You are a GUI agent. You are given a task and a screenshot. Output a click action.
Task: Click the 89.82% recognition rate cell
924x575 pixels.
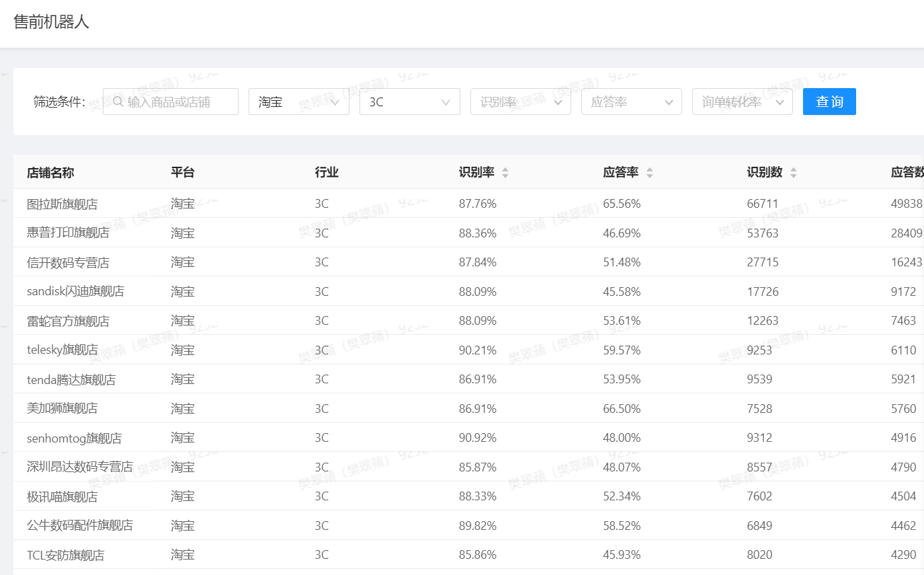[x=478, y=525]
